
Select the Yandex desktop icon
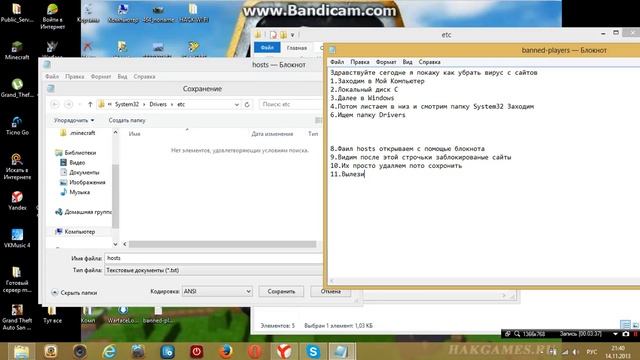(17, 201)
